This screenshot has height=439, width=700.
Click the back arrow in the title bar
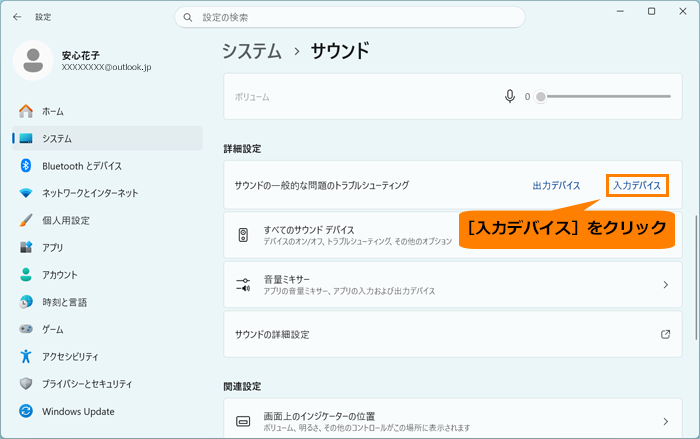(17, 17)
